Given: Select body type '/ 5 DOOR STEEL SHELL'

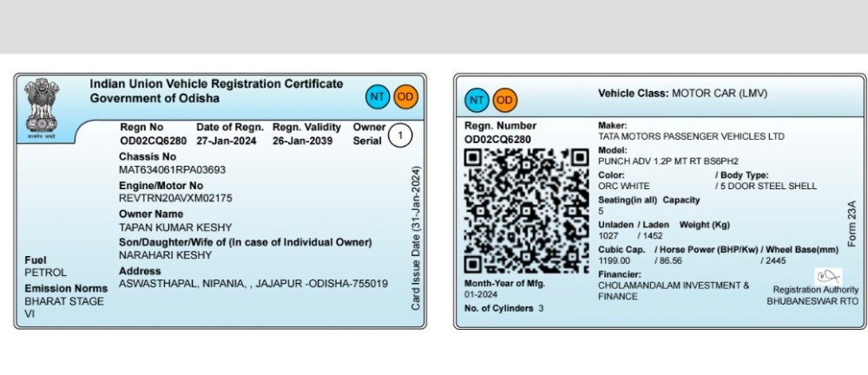Looking at the screenshot, I should tap(766, 186).
